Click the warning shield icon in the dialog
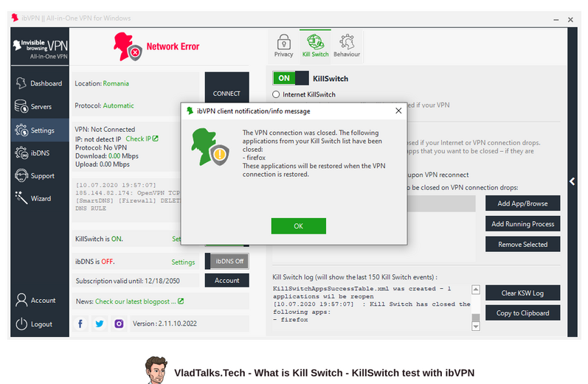The image size is (588, 384). (x=219, y=155)
